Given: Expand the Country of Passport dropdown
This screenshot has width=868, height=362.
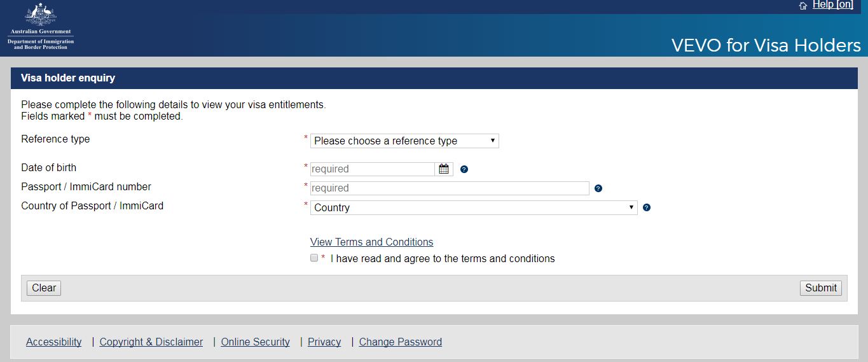Looking at the screenshot, I should (x=474, y=207).
